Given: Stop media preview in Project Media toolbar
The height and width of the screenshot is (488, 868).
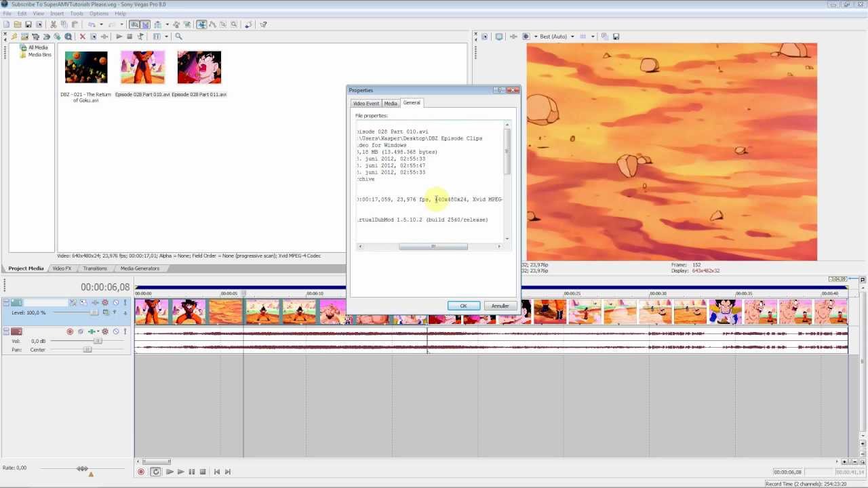Looking at the screenshot, I should coord(130,37).
